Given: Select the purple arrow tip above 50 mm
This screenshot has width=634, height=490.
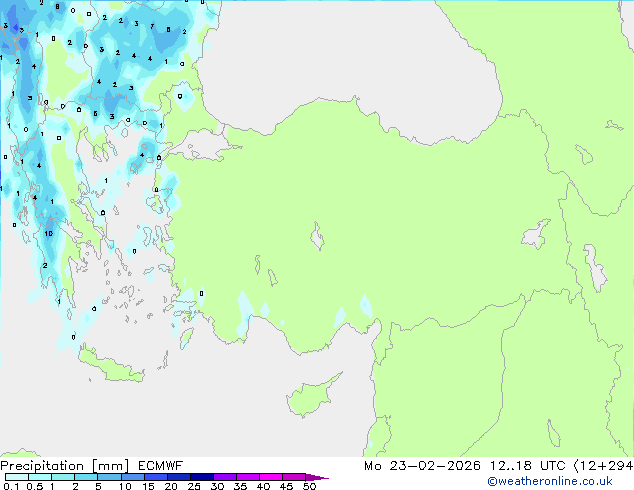Looking at the screenshot, I should (x=317, y=477).
